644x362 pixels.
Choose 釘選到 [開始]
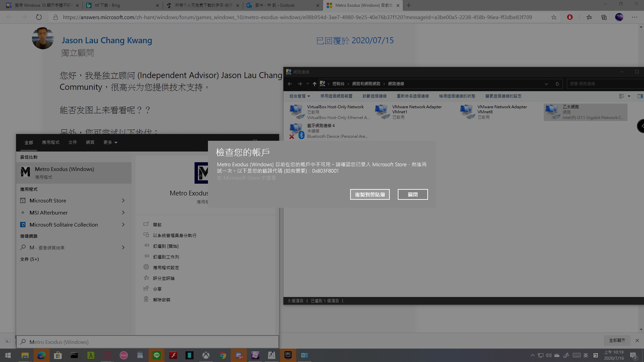tap(166, 246)
